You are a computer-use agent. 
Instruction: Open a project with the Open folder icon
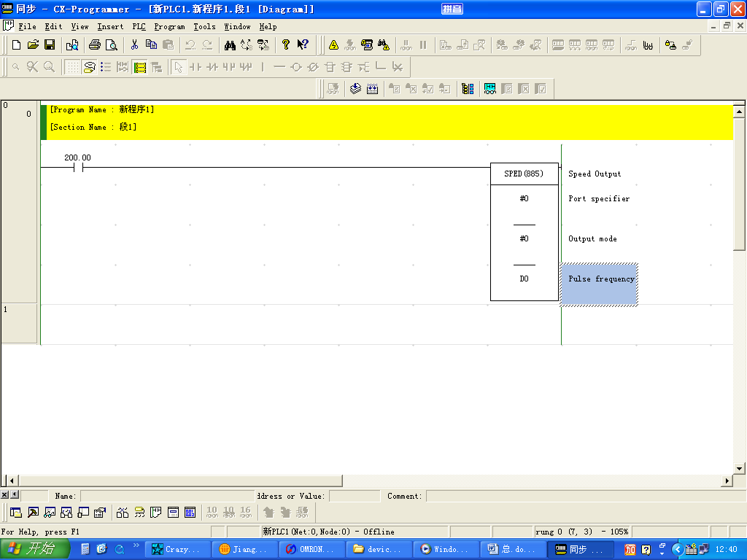pyautogui.click(x=33, y=44)
